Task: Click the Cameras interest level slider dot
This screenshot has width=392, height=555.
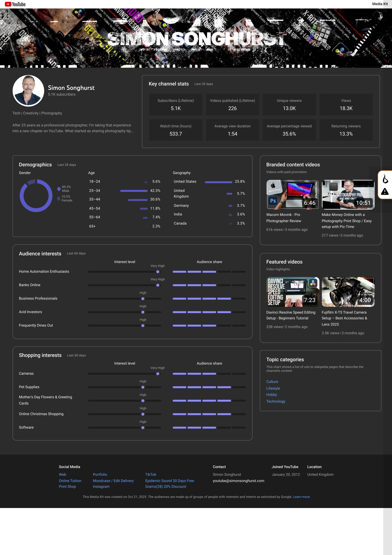Action: click(x=158, y=374)
